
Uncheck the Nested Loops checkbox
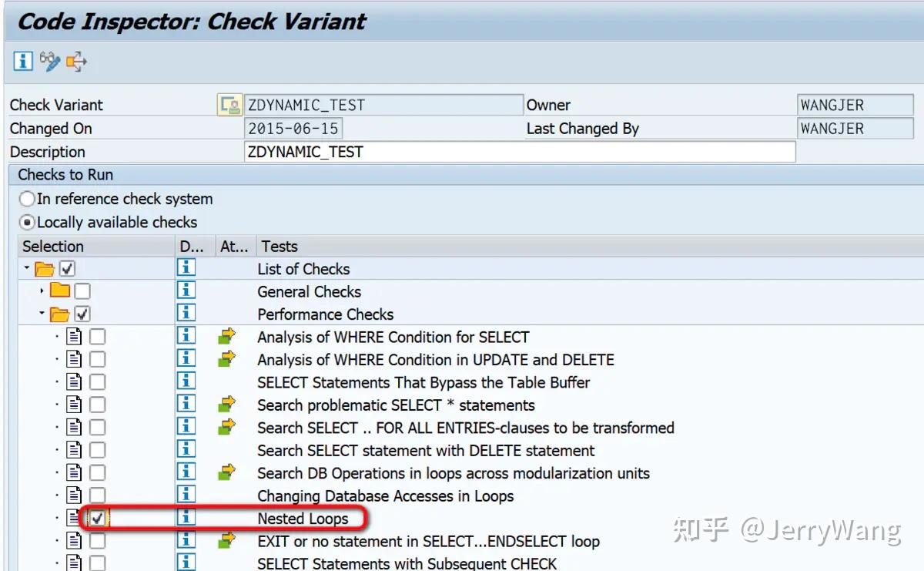pyautogui.click(x=97, y=518)
